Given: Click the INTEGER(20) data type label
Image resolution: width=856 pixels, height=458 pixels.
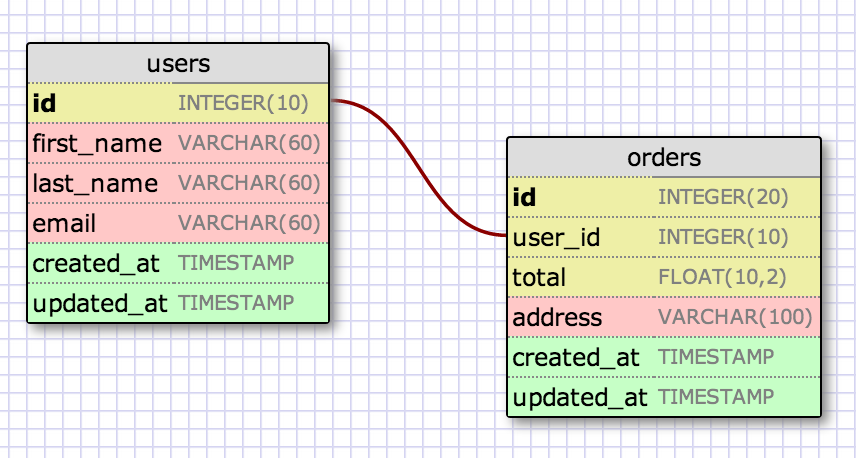Looking at the screenshot, I should coord(723,197).
